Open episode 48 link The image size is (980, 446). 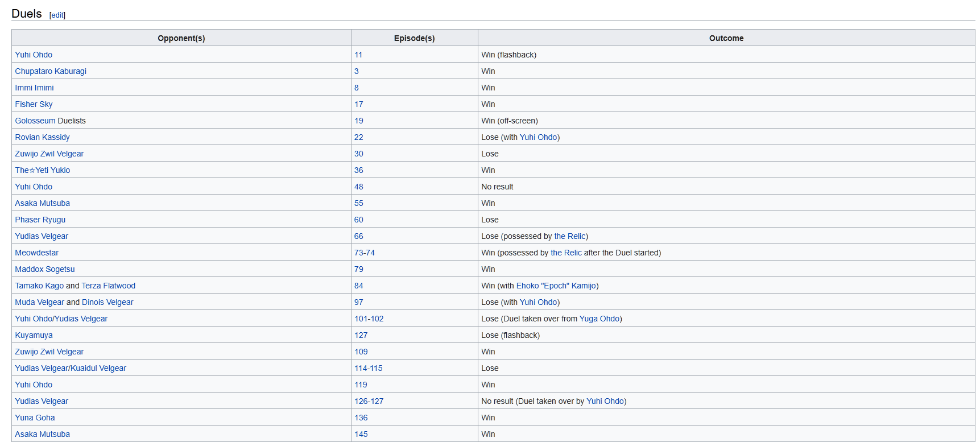(359, 187)
